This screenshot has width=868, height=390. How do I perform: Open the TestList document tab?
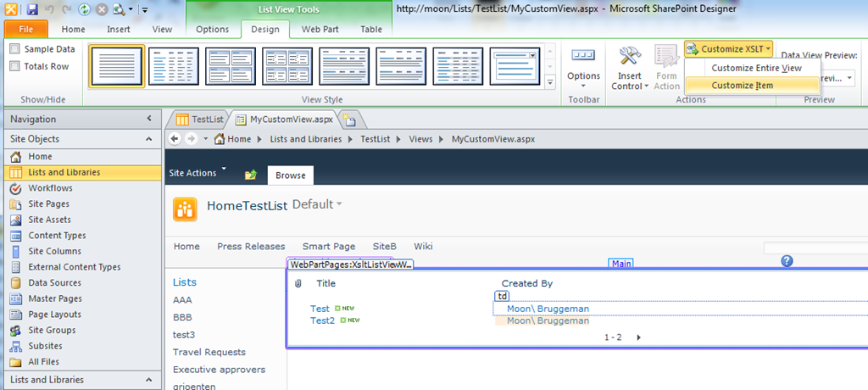(198, 120)
